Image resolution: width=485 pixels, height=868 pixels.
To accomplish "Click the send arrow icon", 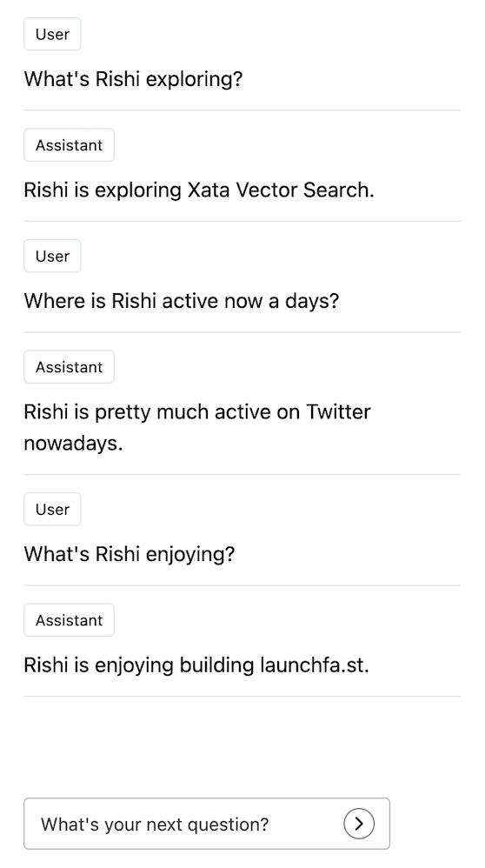I will [x=359, y=824].
